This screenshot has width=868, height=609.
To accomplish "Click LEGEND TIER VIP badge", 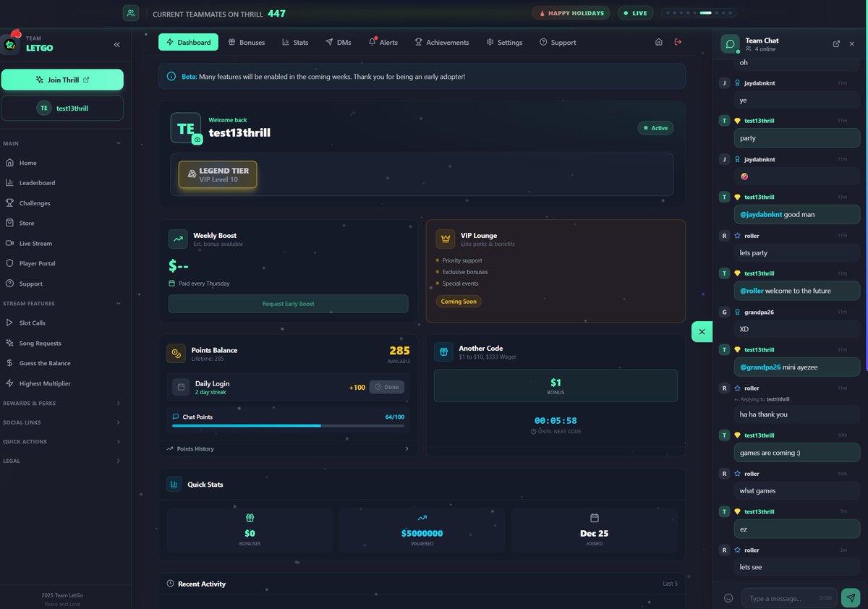I will [218, 174].
